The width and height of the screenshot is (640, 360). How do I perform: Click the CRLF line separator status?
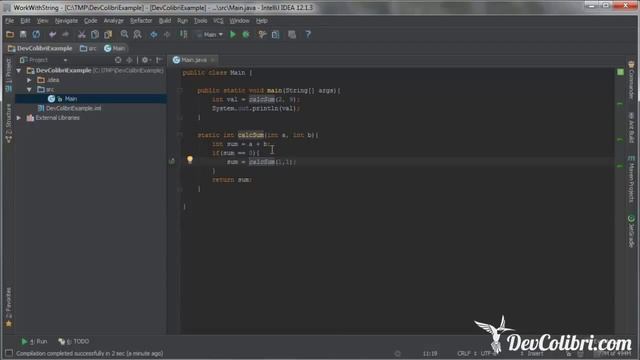pyautogui.click(x=467, y=353)
